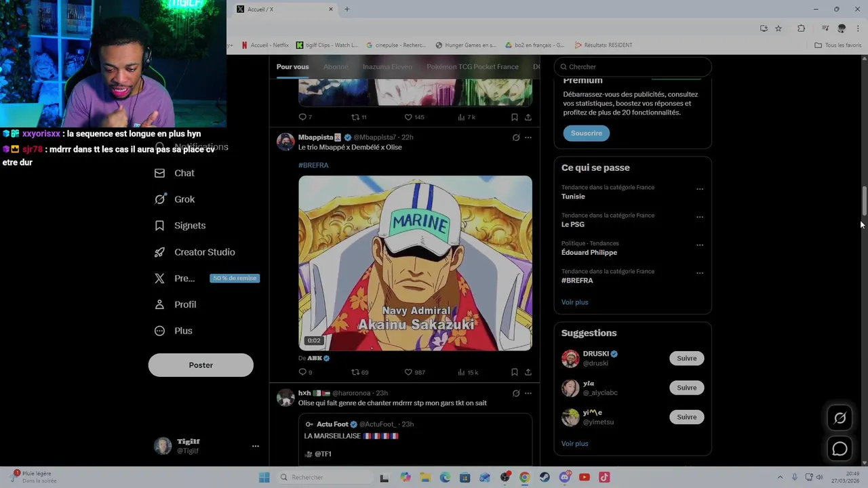View the Mbappista post's 15 k statistics

click(x=468, y=372)
